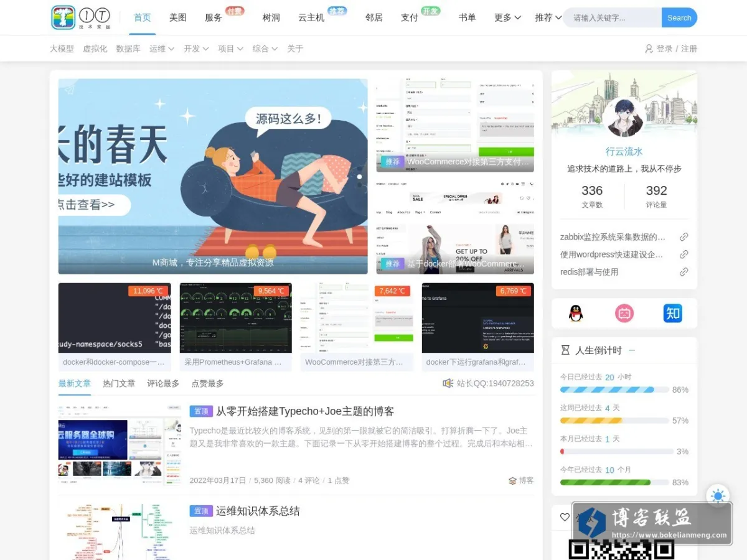747x560 pixels.
Task: Open the 树洞 nav item
Action: [x=271, y=17]
